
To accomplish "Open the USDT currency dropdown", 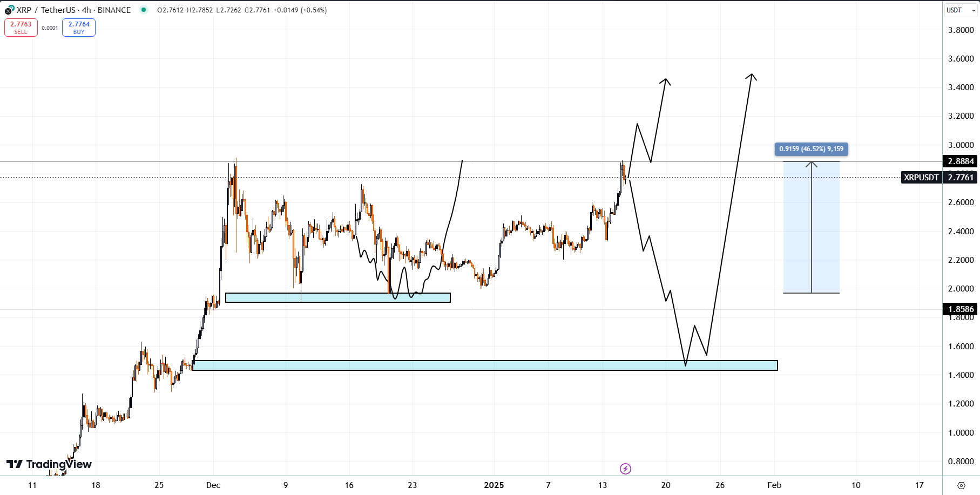I will [961, 10].
